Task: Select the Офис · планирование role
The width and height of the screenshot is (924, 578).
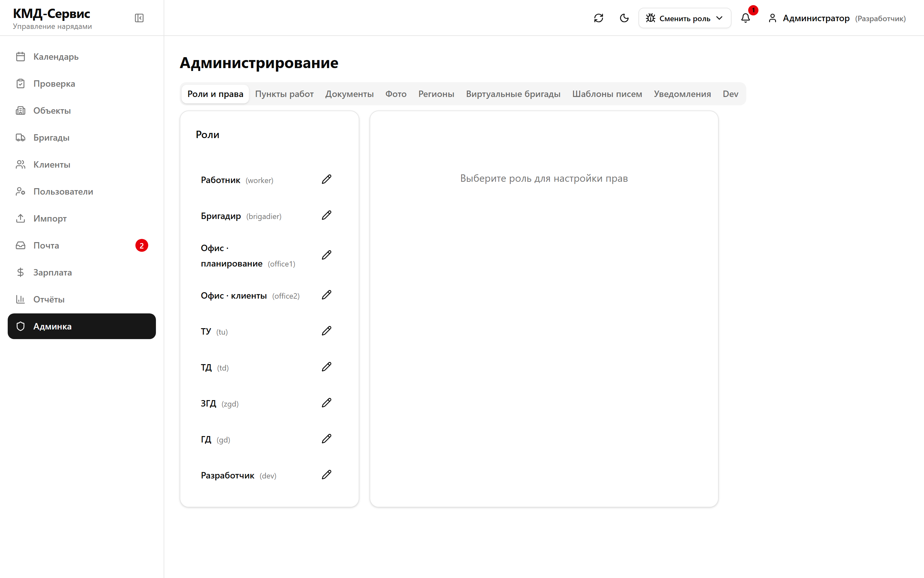Action: coord(248,256)
